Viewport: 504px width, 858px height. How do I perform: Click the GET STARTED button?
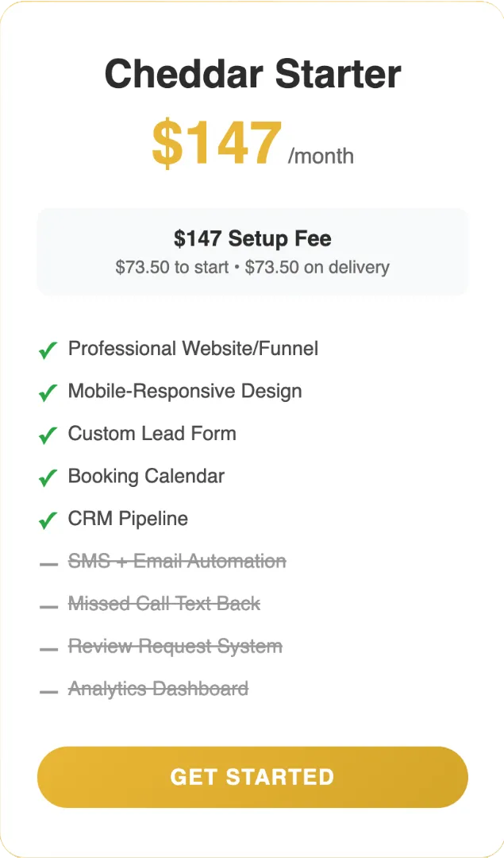tap(252, 777)
